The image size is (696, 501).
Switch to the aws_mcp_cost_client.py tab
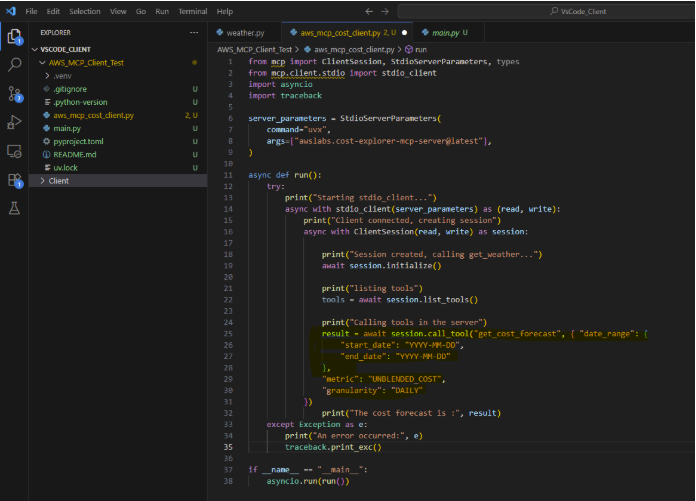(347, 32)
